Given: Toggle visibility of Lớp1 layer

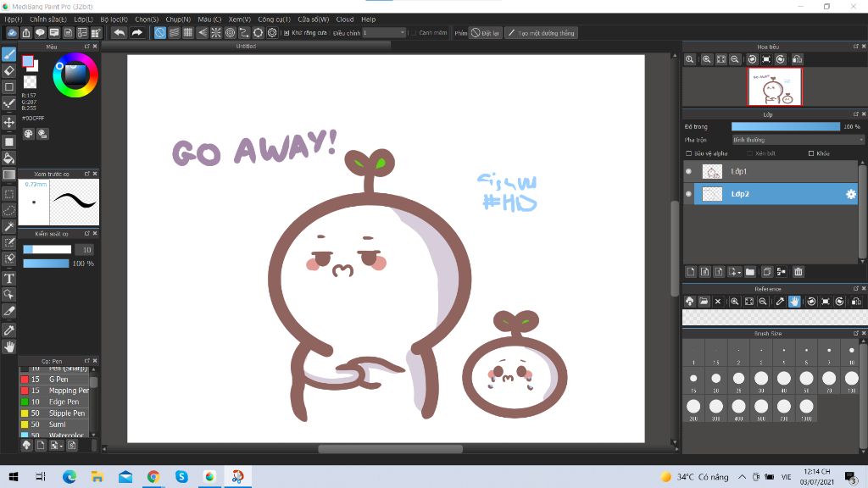Looking at the screenshot, I should coord(688,171).
